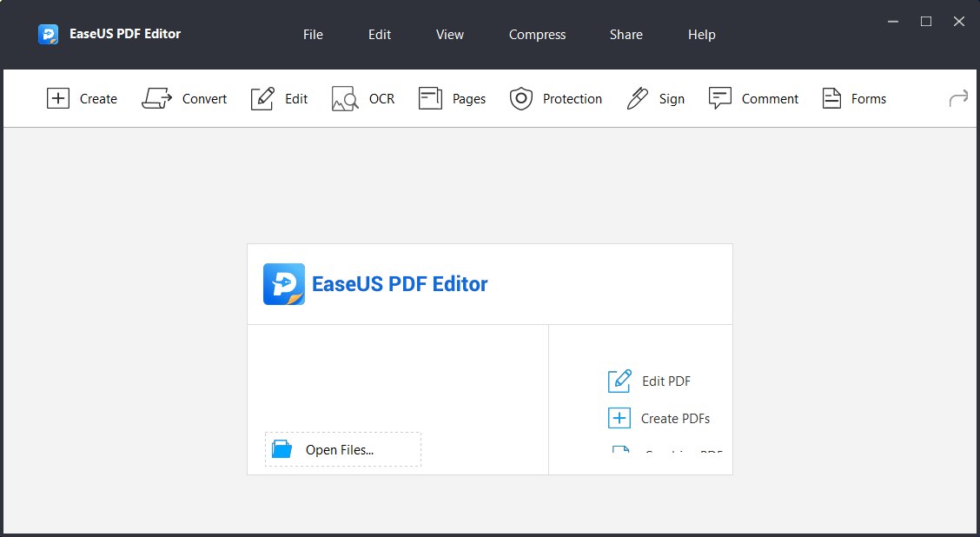Click the Edit PDF link text
This screenshot has height=537, width=980.
pos(666,381)
